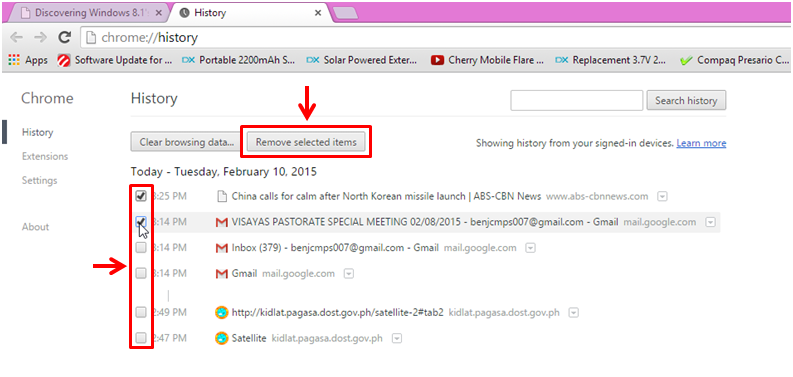
Task: Open VISAYAS PASTORATE SPECIAL MEETING link
Action: 425,222
